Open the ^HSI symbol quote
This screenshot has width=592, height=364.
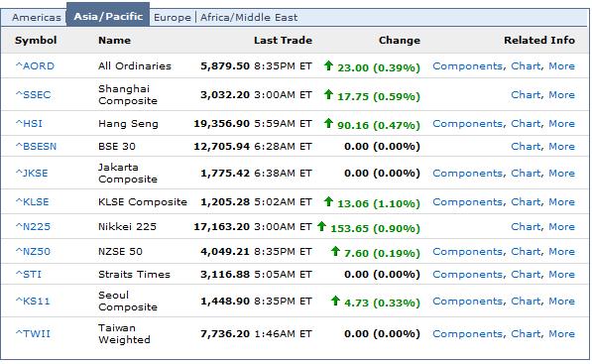[x=29, y=123]
